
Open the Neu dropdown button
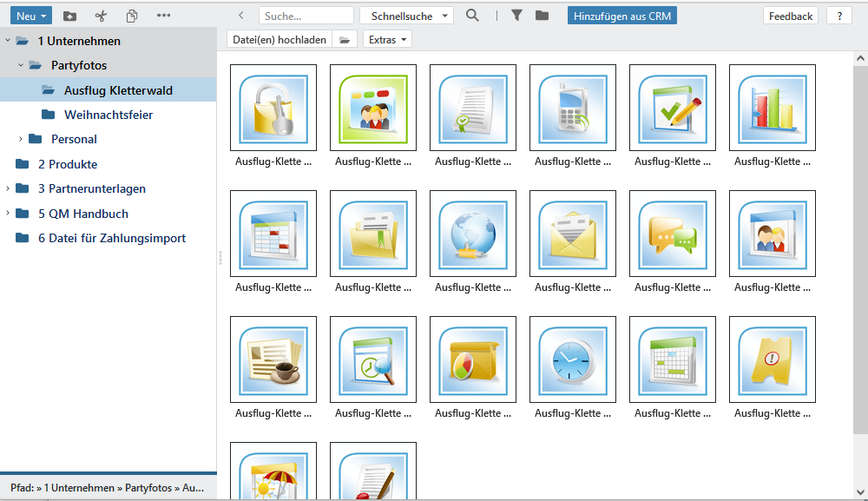click(31, 16)
